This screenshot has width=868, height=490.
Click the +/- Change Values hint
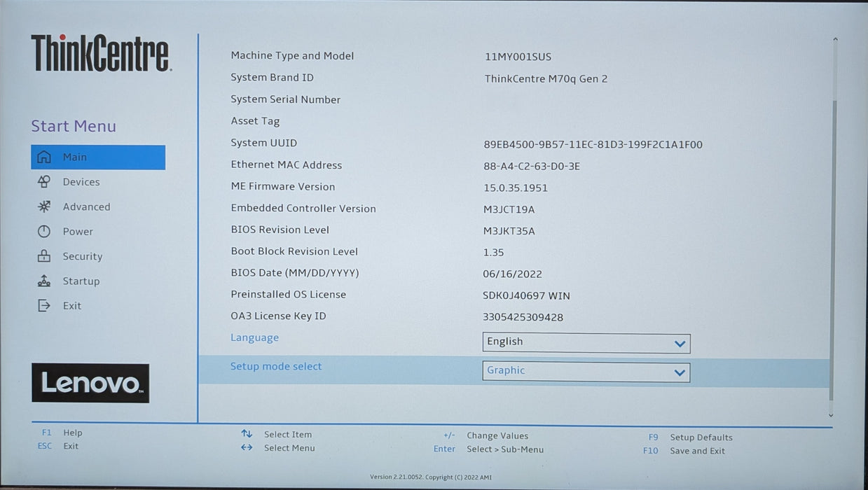485,435
